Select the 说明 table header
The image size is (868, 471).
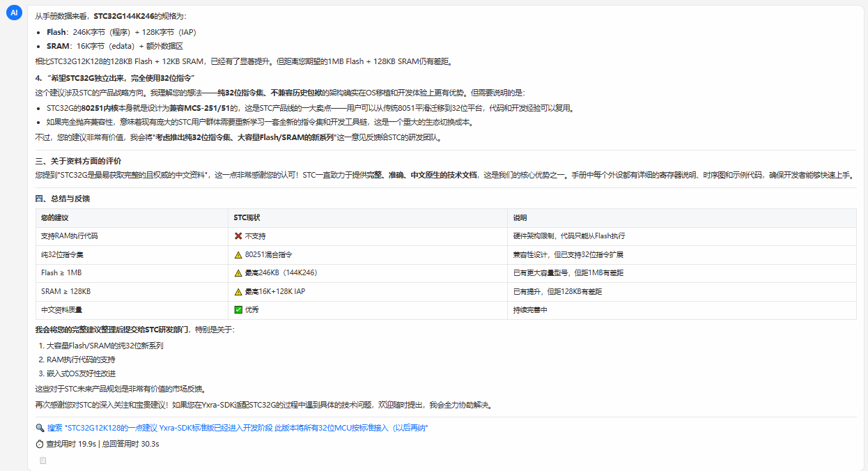[x=682, y=218]
